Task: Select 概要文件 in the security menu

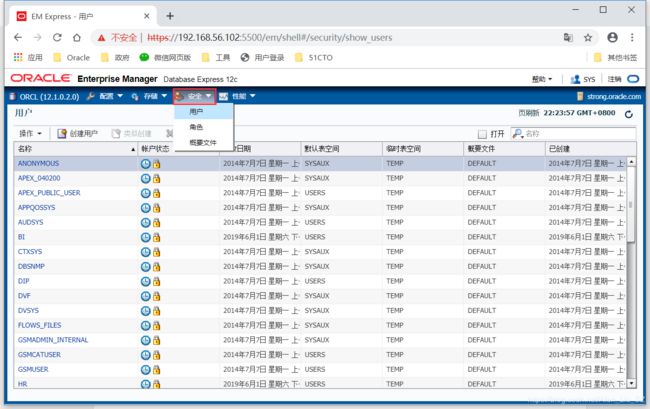Action: pos(204,143)
